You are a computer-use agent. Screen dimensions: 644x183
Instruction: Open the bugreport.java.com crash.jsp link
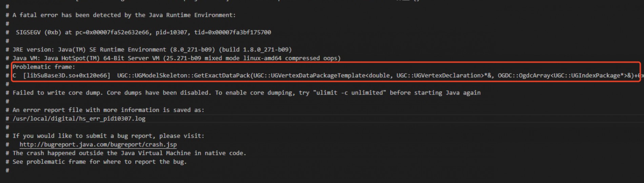click(x=98, y=144)
